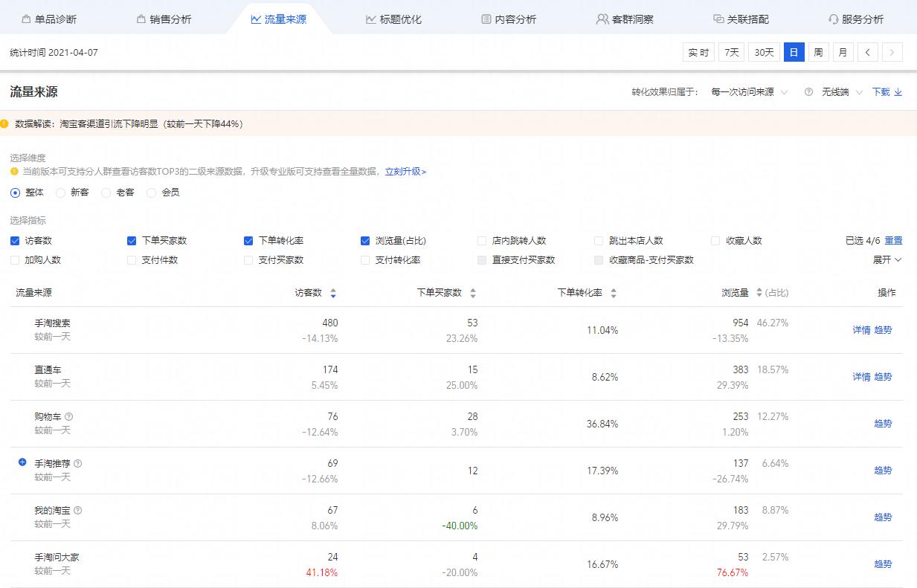Select the 新客 radio button

point(61,193)
